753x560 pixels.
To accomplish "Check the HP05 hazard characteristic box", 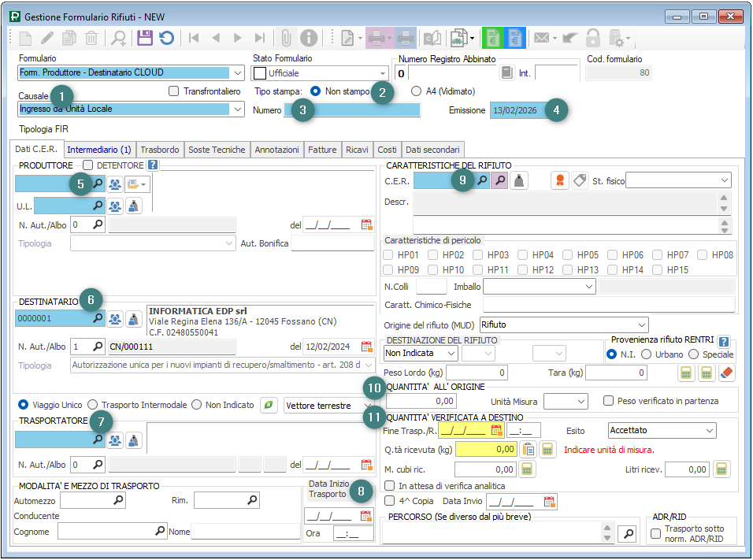I will click(567, 255).
